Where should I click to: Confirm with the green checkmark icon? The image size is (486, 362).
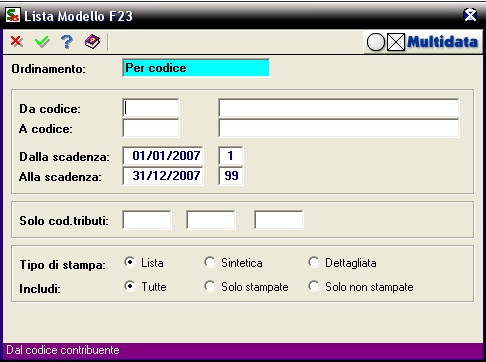42,42
